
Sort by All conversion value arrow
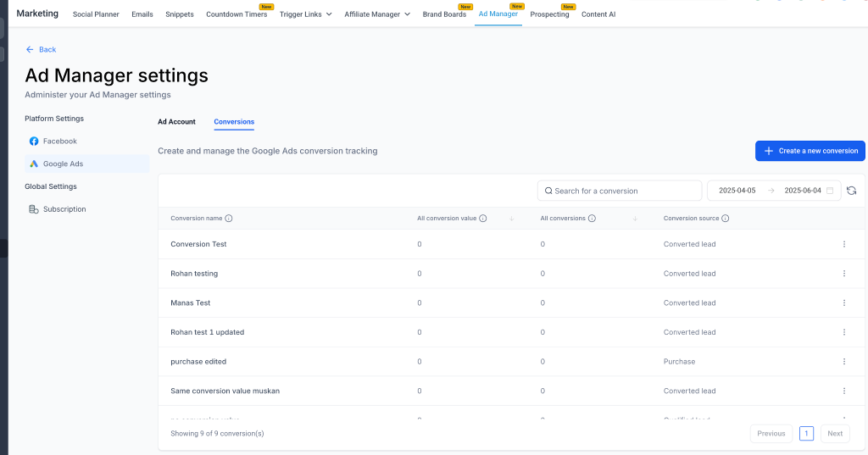[x=511, y=218]
